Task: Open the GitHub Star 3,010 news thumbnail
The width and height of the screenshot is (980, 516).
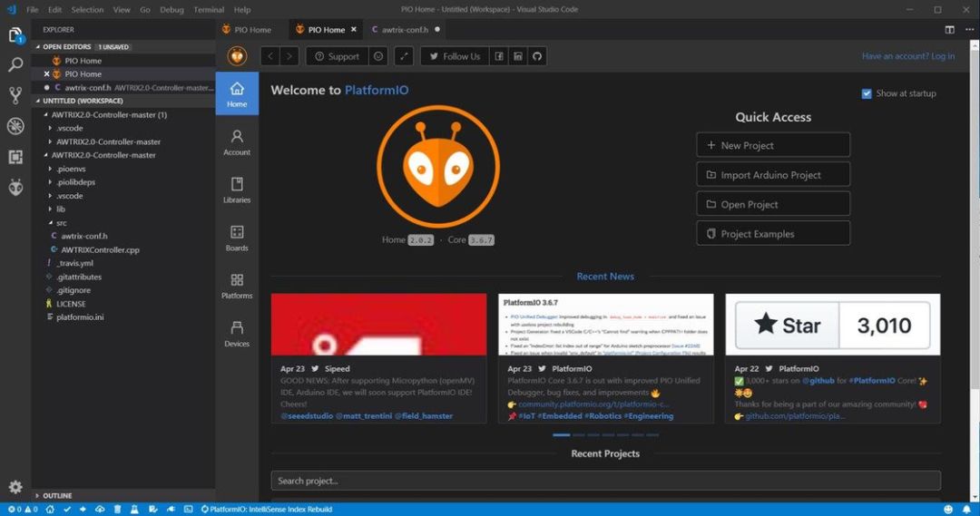Action: click(832, 325)
